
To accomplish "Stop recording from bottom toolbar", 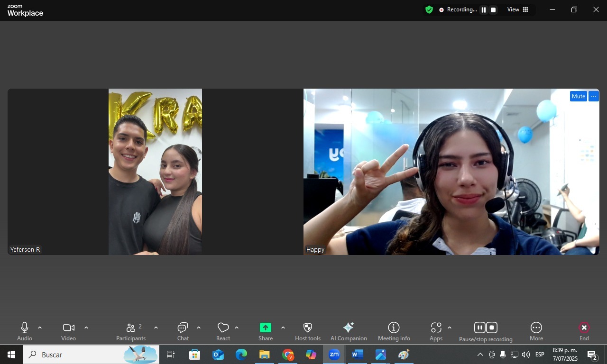I will (492, 328).
